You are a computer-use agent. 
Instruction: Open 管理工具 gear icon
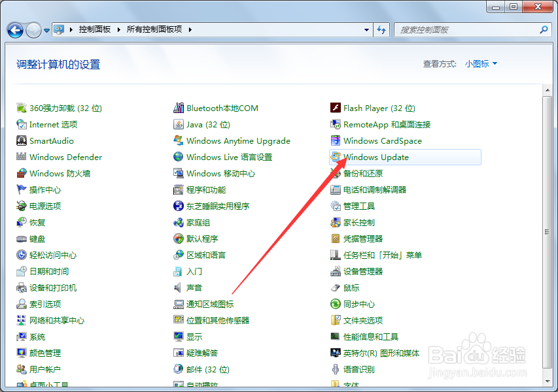tap(335, 206)
